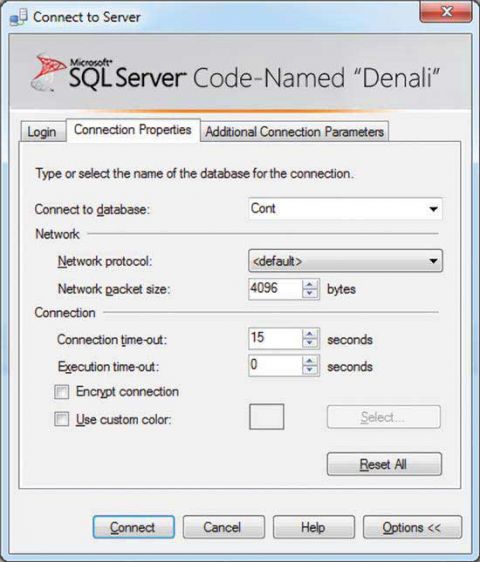Click the Execution time-out value field

[x=275, y=366]
